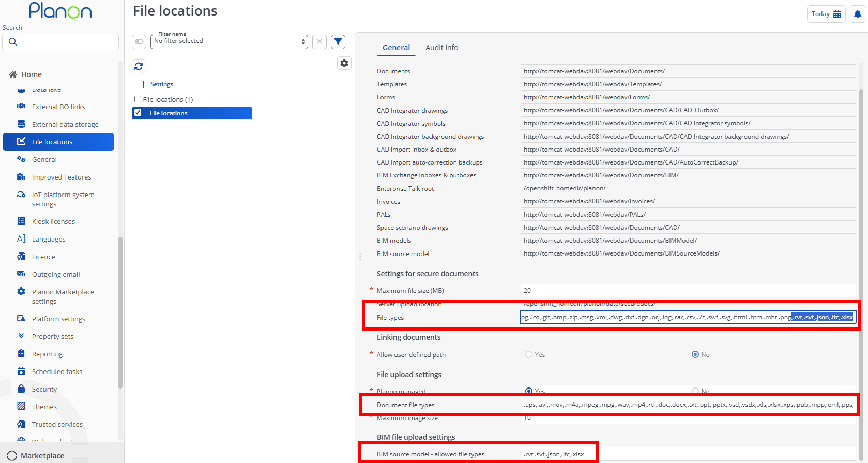Click the Reporting clipboard icon
Viewport: 868px width, 463px height.
click(x=21, y=353)
